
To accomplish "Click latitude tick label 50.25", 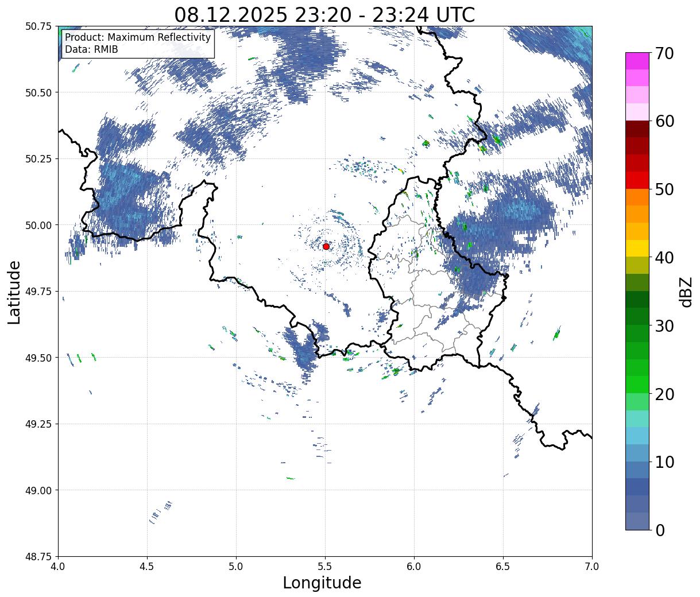I will pyautogui.click(x=38, y=159).
